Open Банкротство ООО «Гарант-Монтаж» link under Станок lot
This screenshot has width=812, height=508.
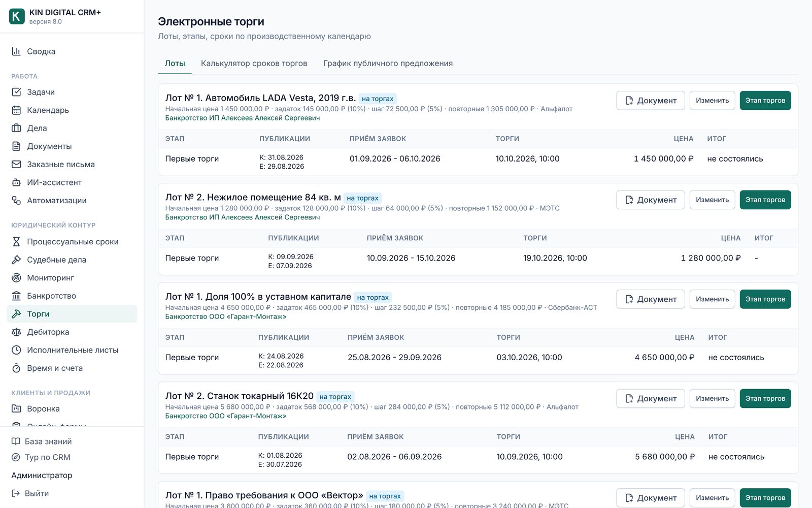(226, 416)
